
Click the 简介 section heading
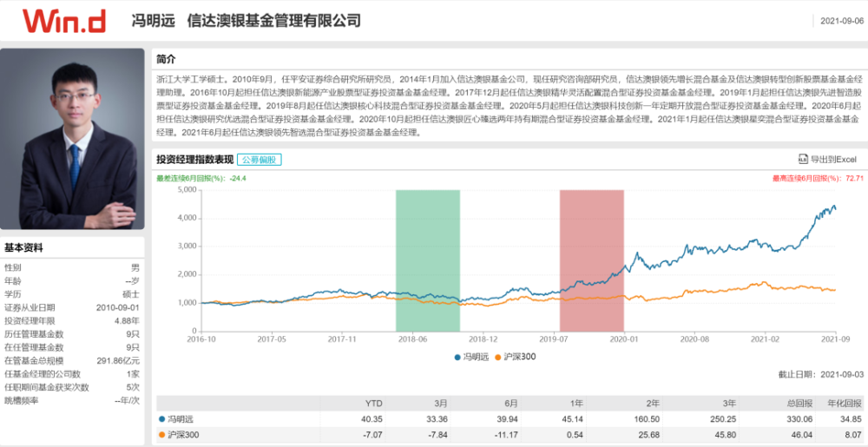pos(165,59)
